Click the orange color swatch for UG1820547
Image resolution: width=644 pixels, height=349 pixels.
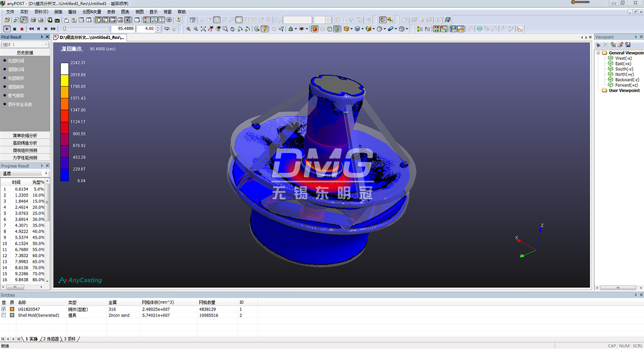12,309
